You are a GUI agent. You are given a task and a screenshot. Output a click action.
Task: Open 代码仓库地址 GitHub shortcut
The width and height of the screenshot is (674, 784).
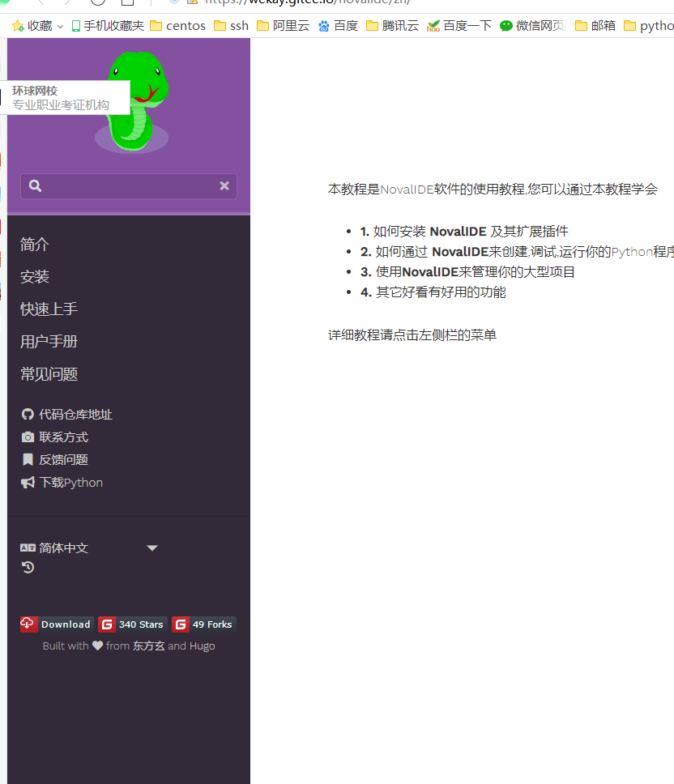(66, 415)
